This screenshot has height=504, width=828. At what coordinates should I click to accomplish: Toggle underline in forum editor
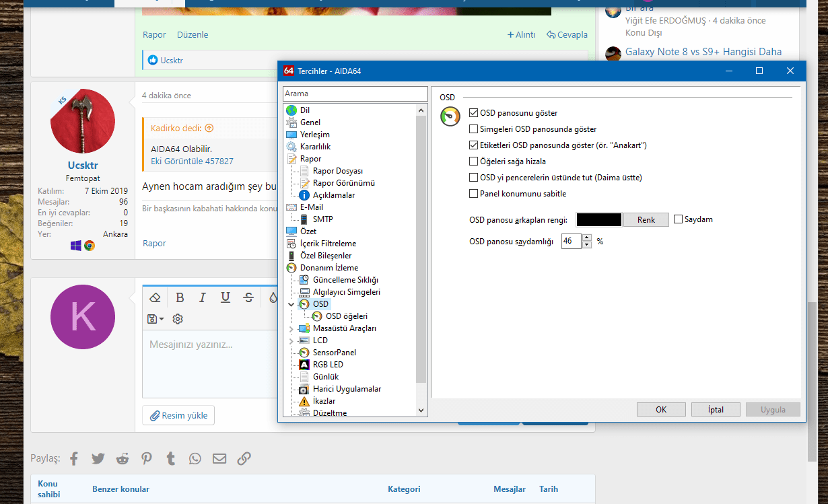tap(226, 297)
